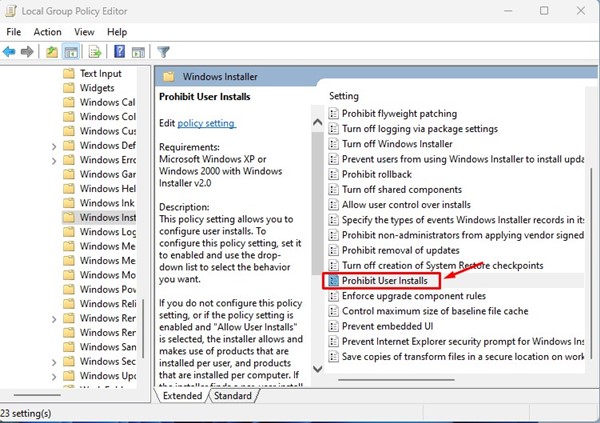Screen dimensions: 600x423
Task: Click the policy icon beside Turn off Windows Installer
Action: point(334,144)
